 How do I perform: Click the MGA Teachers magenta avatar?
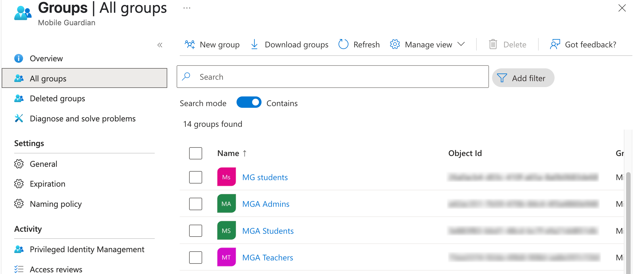(x=226, y=257)
